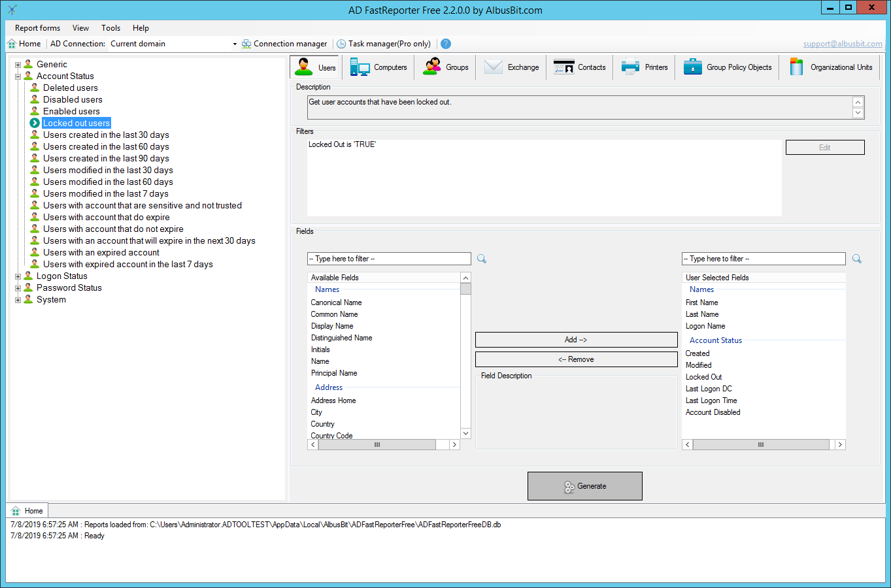Select Users created in the last 90 days
Screen dimensions: 891x588
[106, 159]
